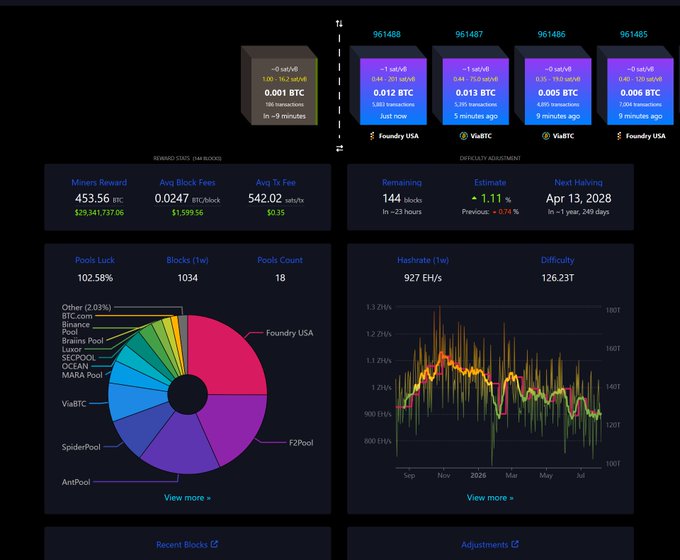Click the Previous adjustment 0.74 % value
The image size is (680, 560).
click(506, 212)
